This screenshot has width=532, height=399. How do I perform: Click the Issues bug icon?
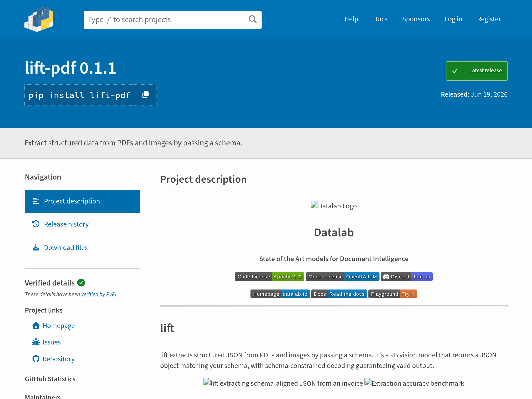(x=36, y=342)
